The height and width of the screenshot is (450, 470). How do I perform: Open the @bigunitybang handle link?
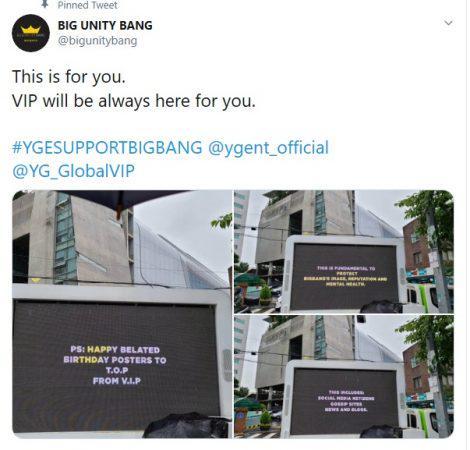[x=97, y=41]
